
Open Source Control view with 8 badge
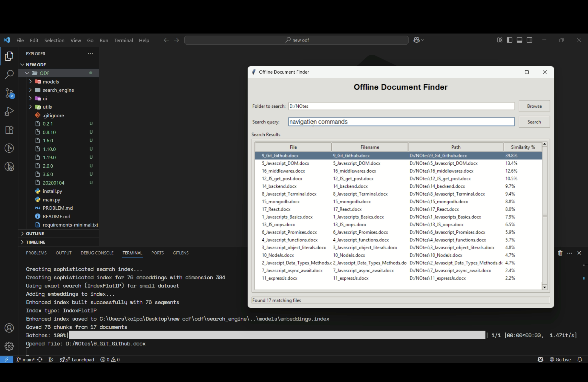pos(10,93)
